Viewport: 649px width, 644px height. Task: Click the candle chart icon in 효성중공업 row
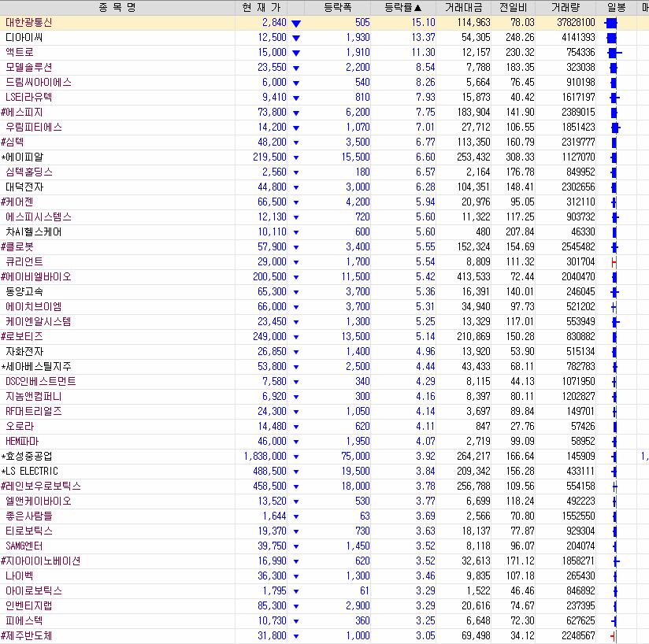(614, 457)
